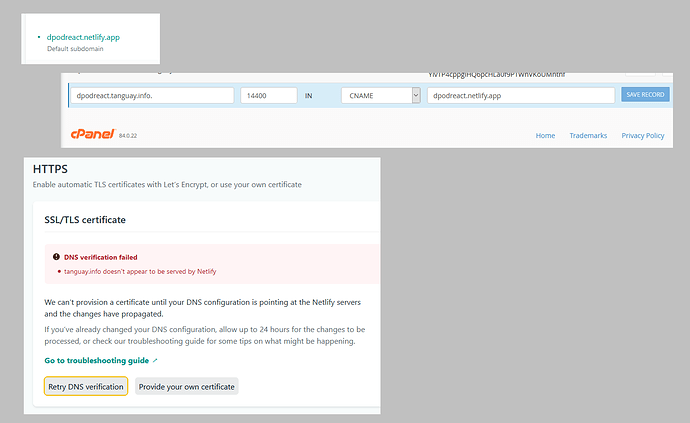
Task: Open the CNAME record type dropdown
Action: click(381, 96)
